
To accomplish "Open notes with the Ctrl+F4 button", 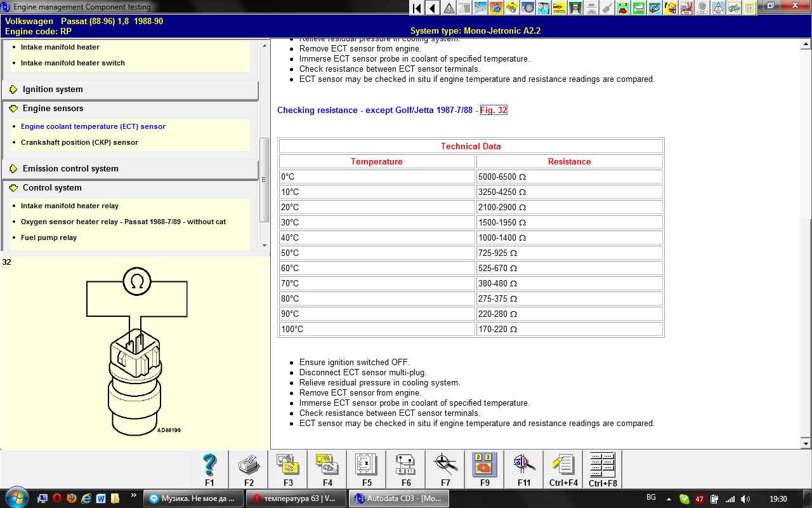I will point(563,470).
